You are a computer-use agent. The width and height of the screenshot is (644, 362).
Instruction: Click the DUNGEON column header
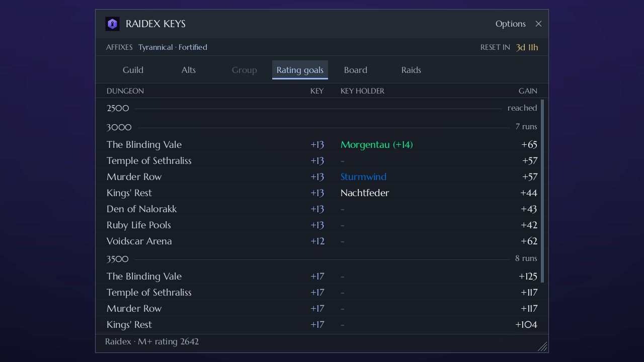coord(125,91)
